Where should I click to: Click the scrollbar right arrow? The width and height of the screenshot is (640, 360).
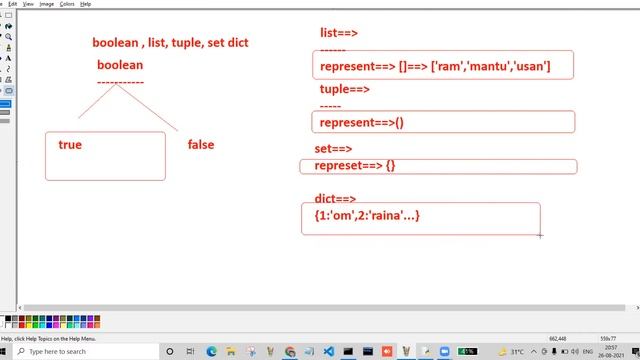pyautogui.click(x=637, y=308)
